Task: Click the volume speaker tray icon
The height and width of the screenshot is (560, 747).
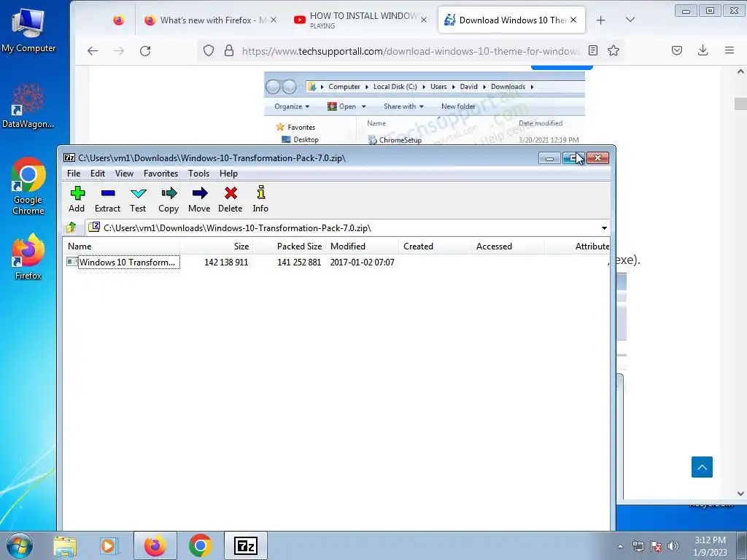Action: [x=673, y=546]
